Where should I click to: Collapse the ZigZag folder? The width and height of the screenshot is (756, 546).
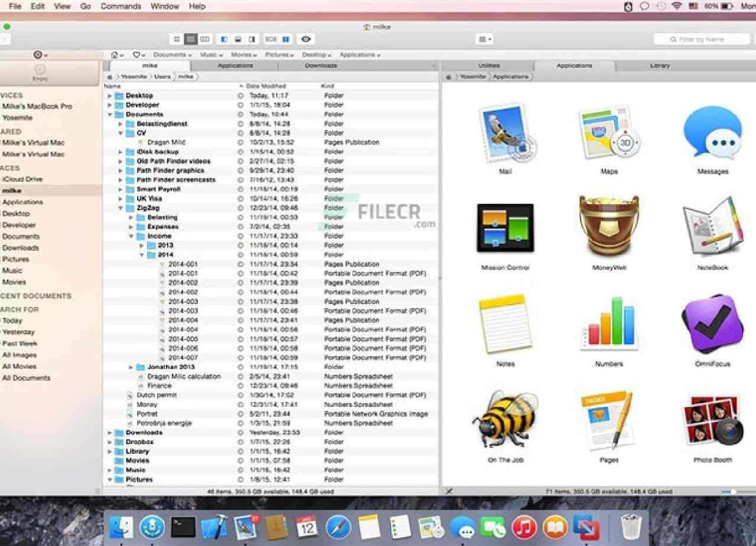pyautogui.click(x=120, y=208)
